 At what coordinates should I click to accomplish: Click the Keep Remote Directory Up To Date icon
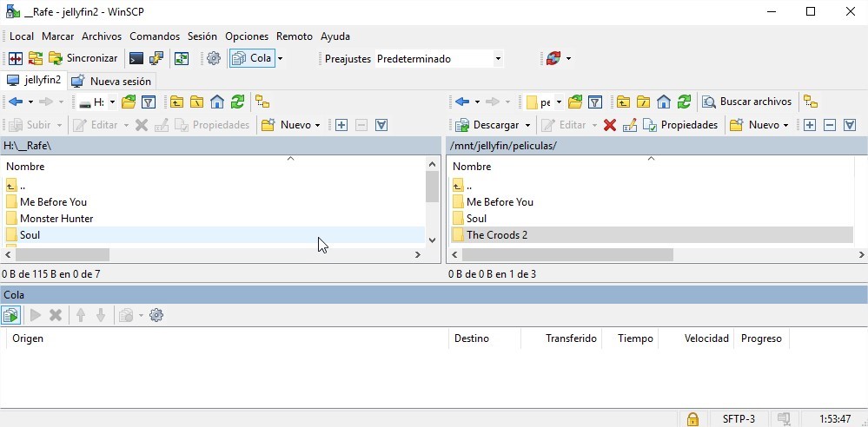tap(182, 58)
